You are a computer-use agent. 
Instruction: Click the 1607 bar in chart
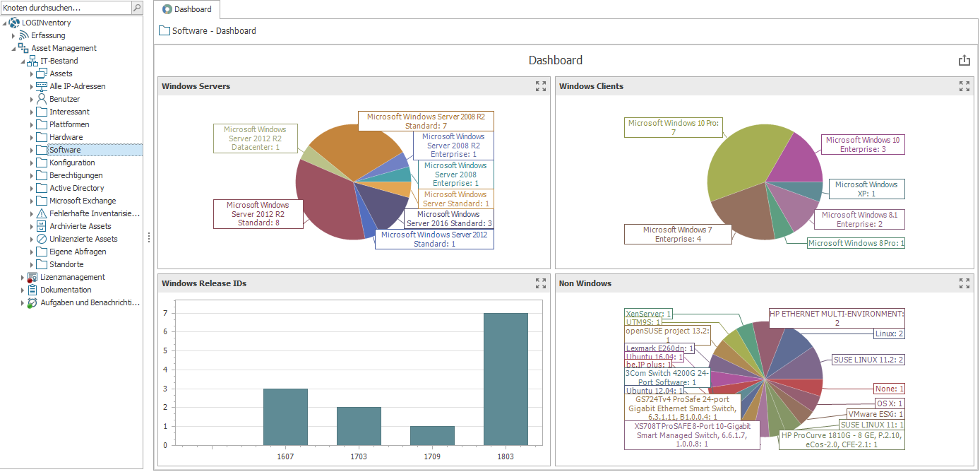click(x=285, y=417)
